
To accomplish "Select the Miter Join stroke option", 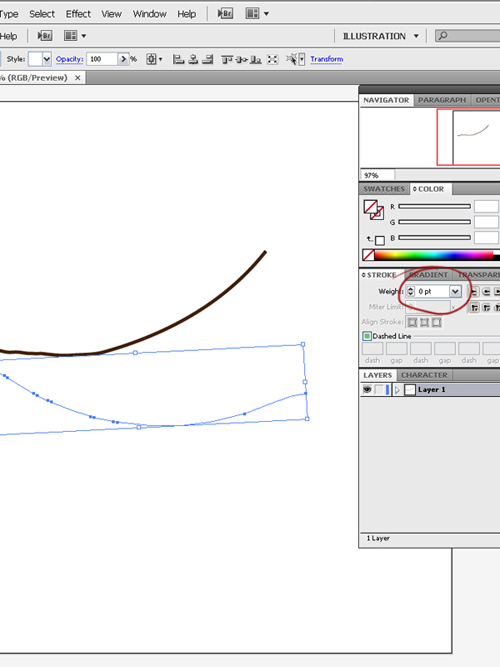I will 474,308.
